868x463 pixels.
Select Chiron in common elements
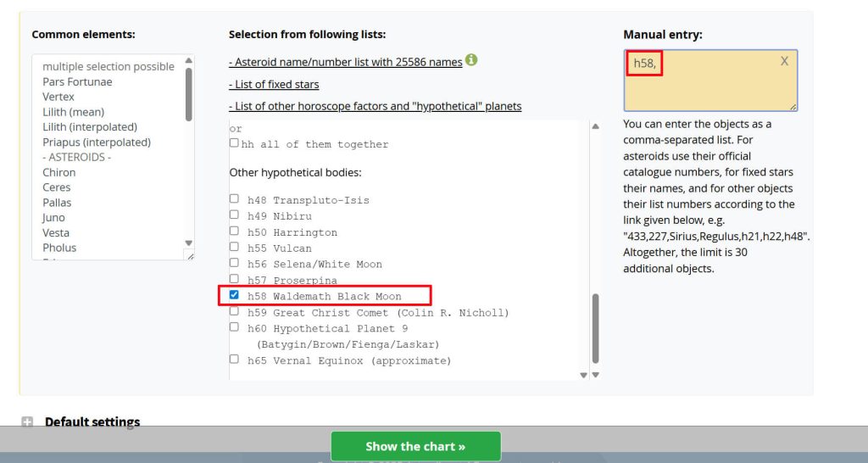tap(59, 172)
